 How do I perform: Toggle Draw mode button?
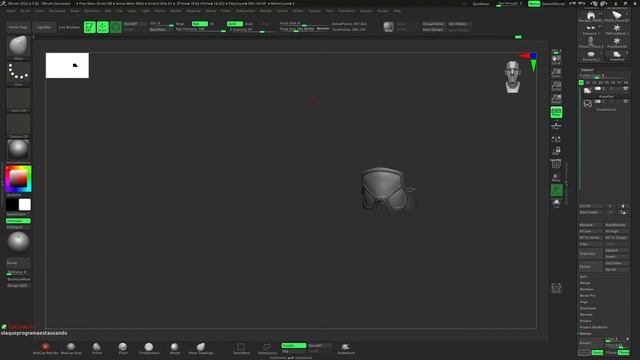click(x=102, y=27)
